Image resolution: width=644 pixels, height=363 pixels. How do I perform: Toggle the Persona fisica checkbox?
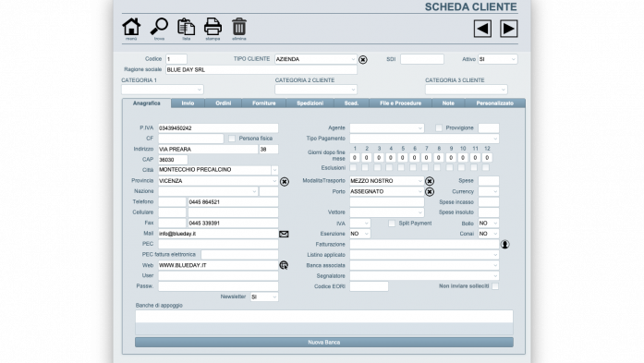(x=232, y=139)
